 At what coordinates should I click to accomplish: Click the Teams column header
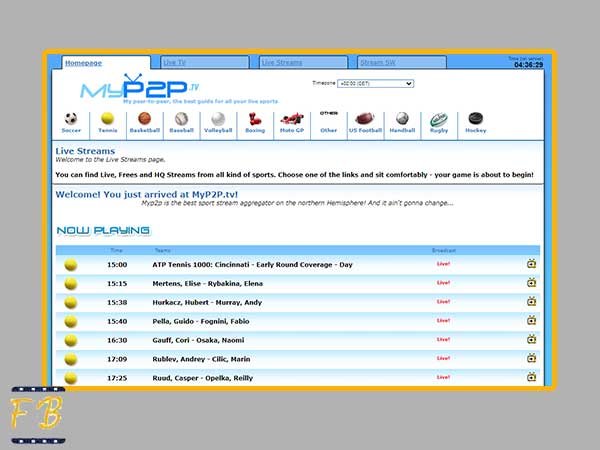(x=163, y=250)
